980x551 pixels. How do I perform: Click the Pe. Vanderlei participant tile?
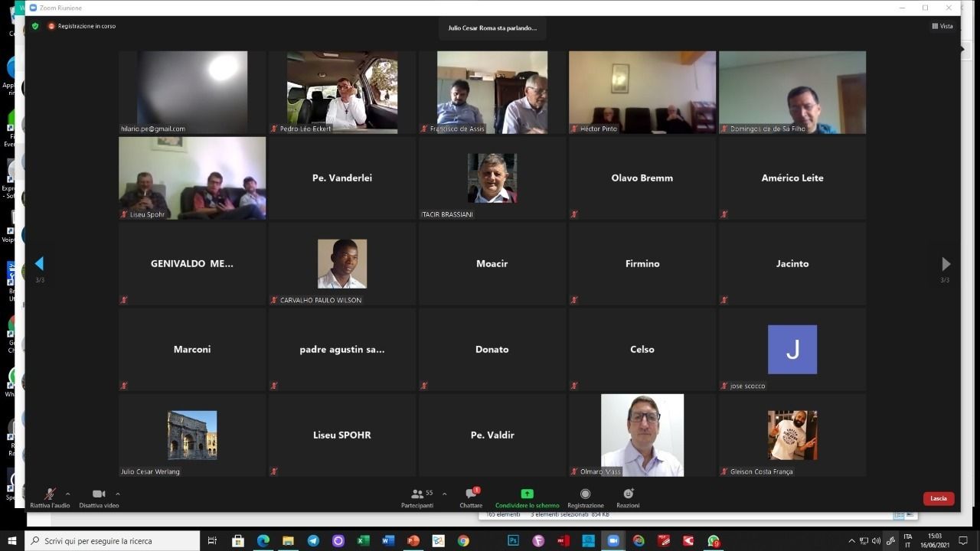(x=342, y=178)
